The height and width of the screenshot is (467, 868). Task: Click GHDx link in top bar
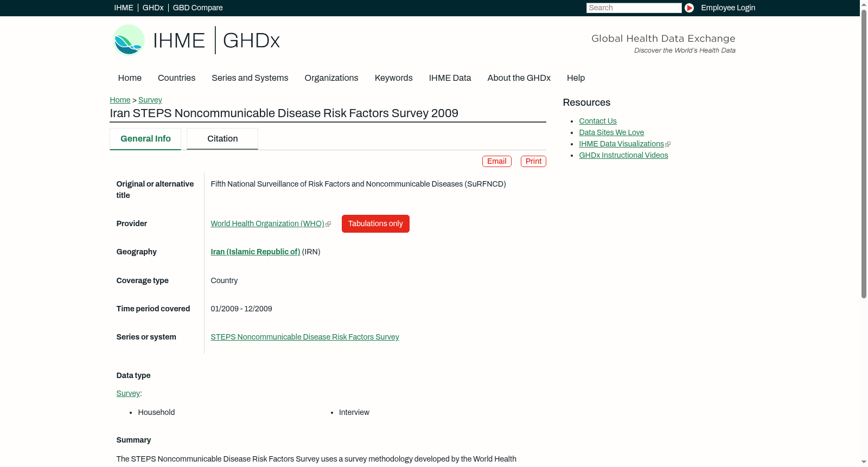point(153,8)
